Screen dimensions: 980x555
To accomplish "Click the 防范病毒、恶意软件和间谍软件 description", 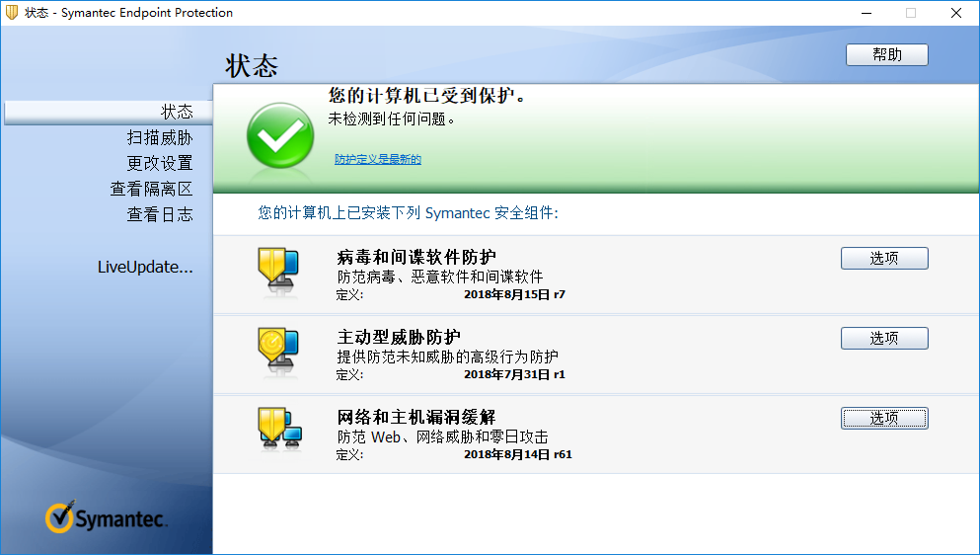I will pos(440,277).
